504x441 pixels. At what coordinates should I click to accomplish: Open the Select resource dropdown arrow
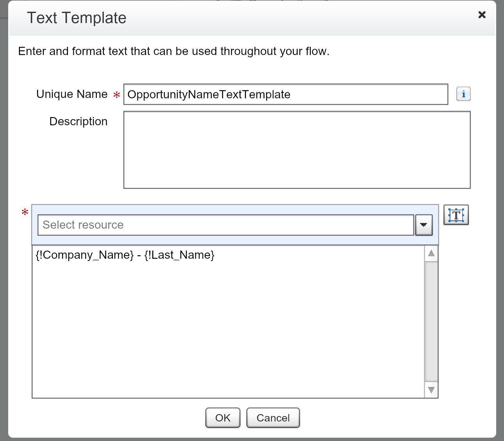point(424,225)
